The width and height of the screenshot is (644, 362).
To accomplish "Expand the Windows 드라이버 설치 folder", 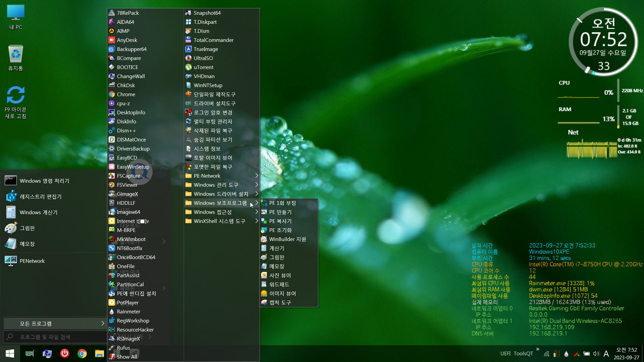I will pyautogui.click(x=222, y=194).
